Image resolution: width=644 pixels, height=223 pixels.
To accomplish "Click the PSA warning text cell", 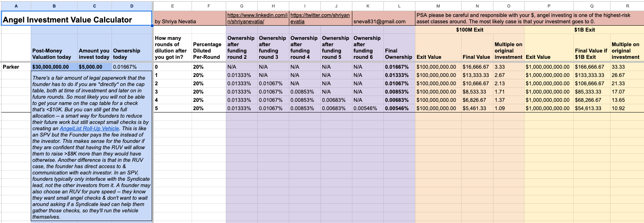I will [529, 19].
